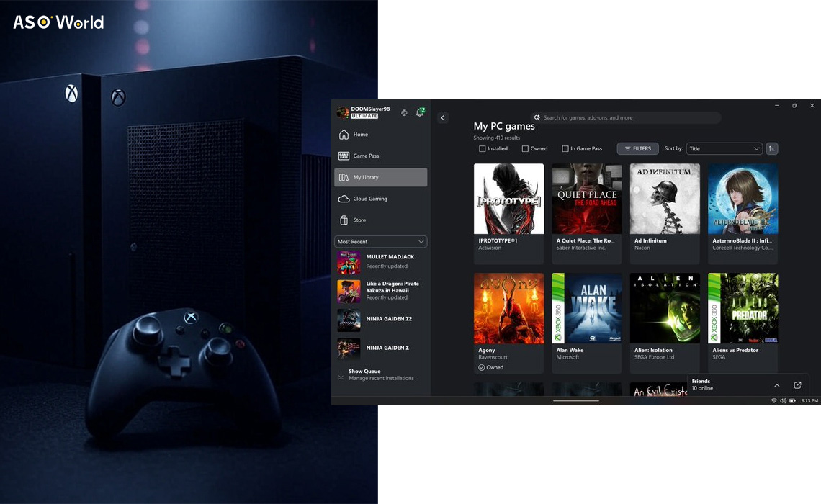
Task: Open the Ad Infinitum game cover
Action: [665, 199]
